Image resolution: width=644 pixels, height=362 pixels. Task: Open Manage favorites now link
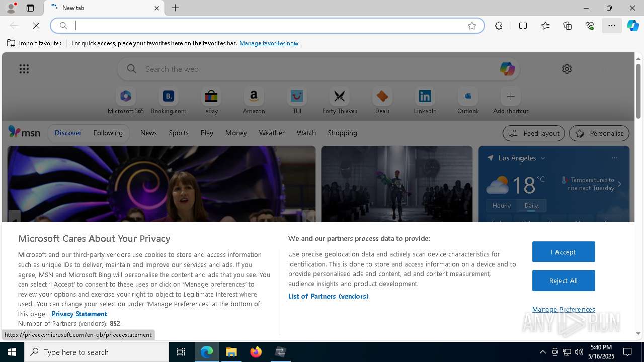click(x=269, y=43)
